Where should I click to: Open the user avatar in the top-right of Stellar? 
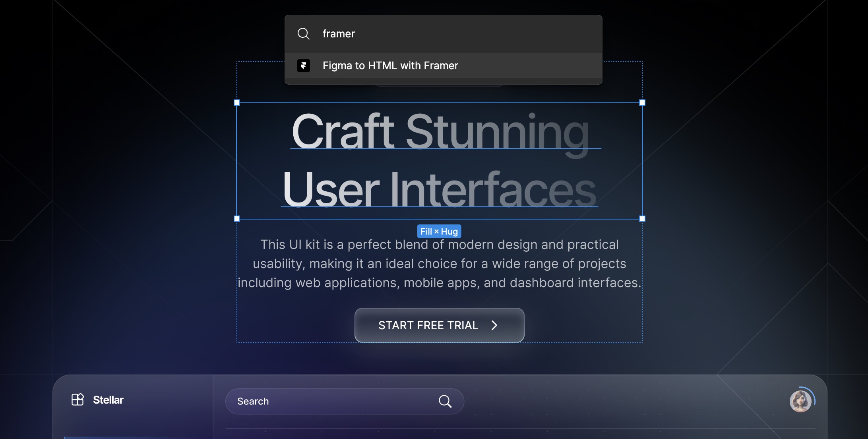(800, 401)
